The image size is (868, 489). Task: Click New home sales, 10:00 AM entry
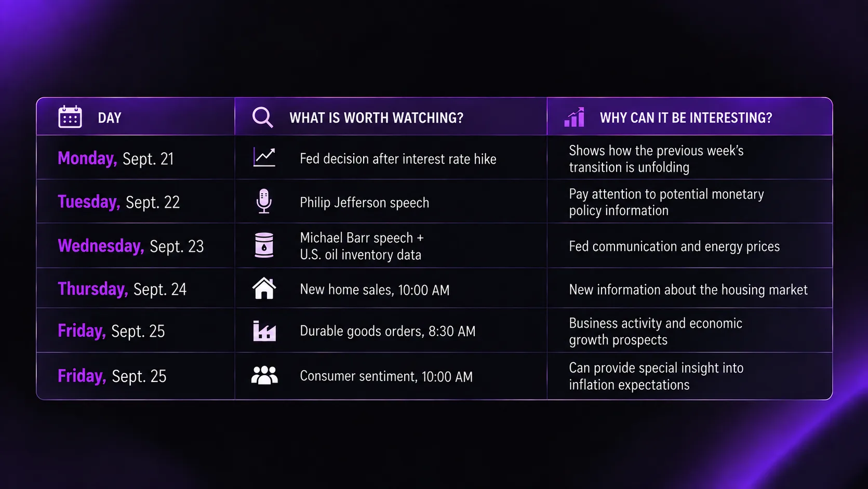375,289
